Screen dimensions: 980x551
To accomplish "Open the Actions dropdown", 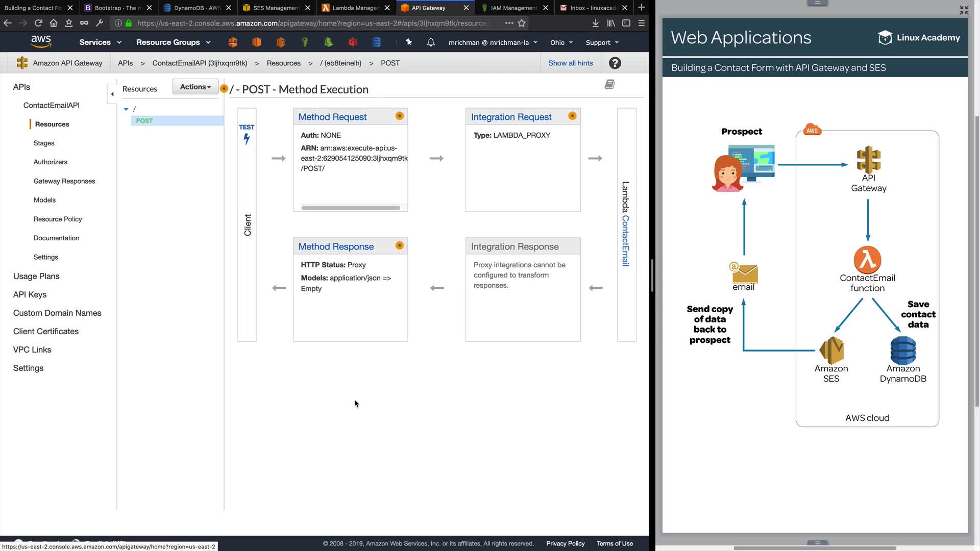I will 195,87.
